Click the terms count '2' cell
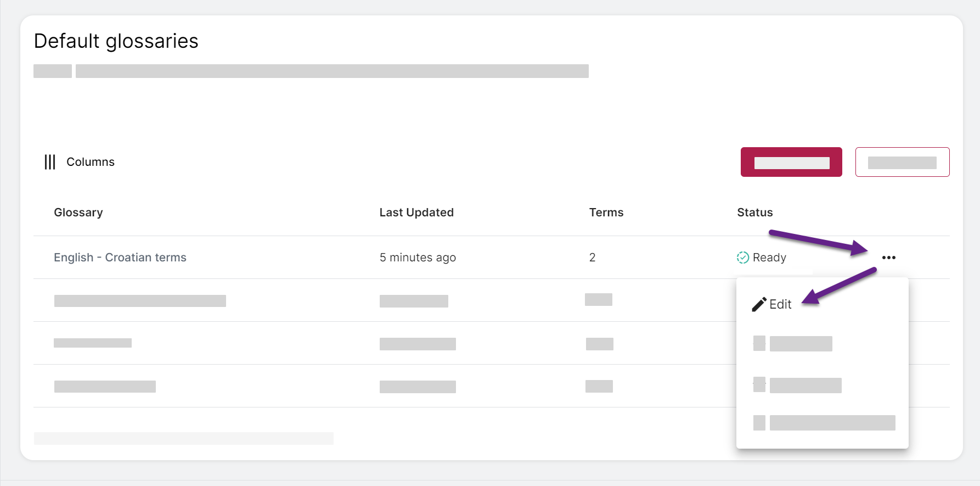The width and height of the screenshot is (980, 486). pyautogui.click(x=593, y=258)
